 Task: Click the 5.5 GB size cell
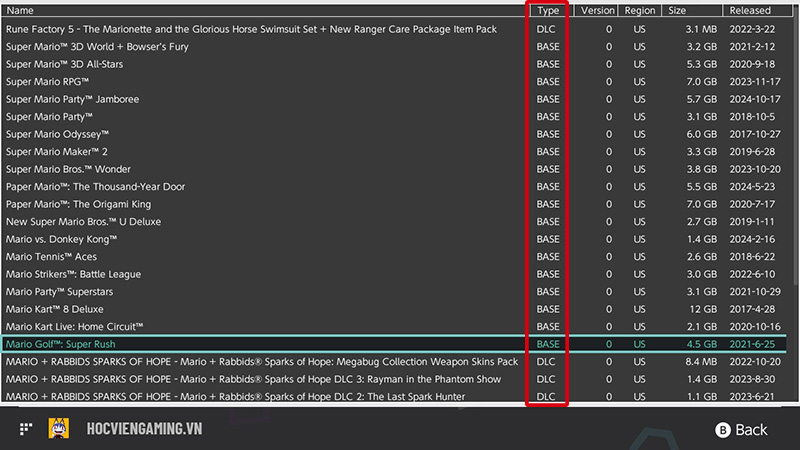tap(702, 187)
